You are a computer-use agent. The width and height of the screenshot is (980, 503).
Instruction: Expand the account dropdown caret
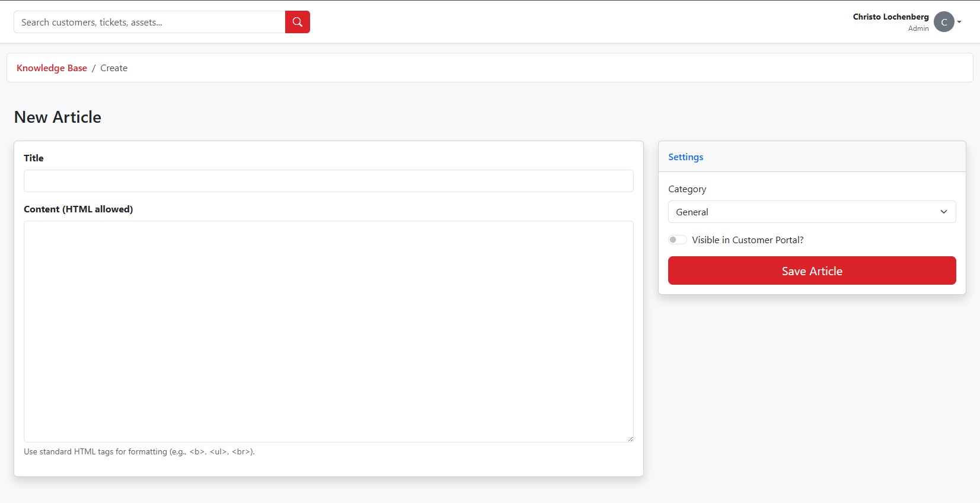959,22
